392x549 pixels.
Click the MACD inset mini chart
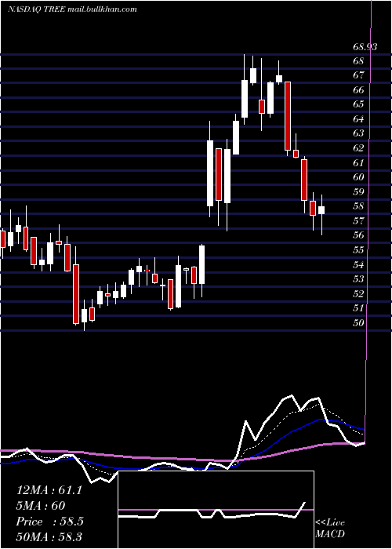click(216, 510)
